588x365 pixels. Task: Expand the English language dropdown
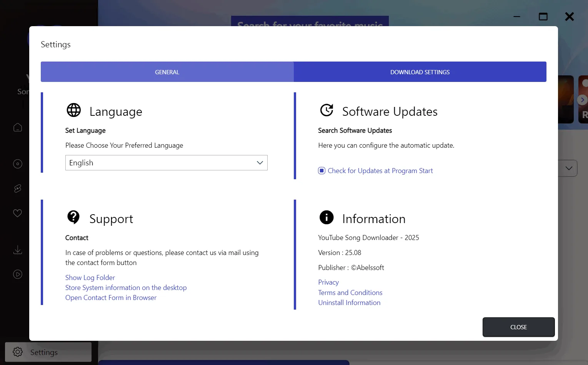click(x=167, y=163)
